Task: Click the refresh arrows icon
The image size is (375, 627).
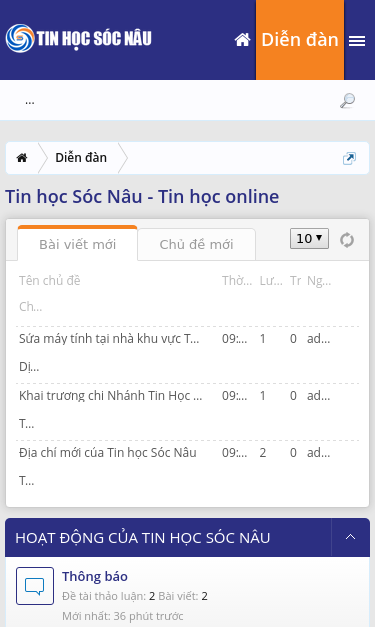Action: tap(347, 240)
